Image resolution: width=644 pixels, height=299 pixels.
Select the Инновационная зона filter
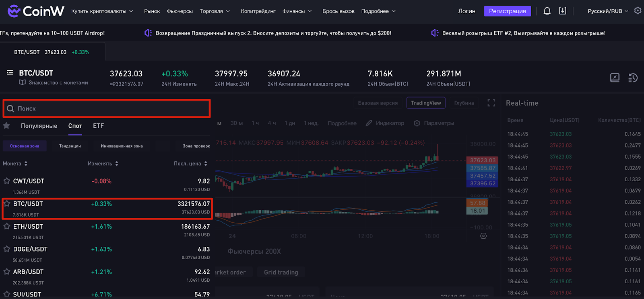coord(122,146)
